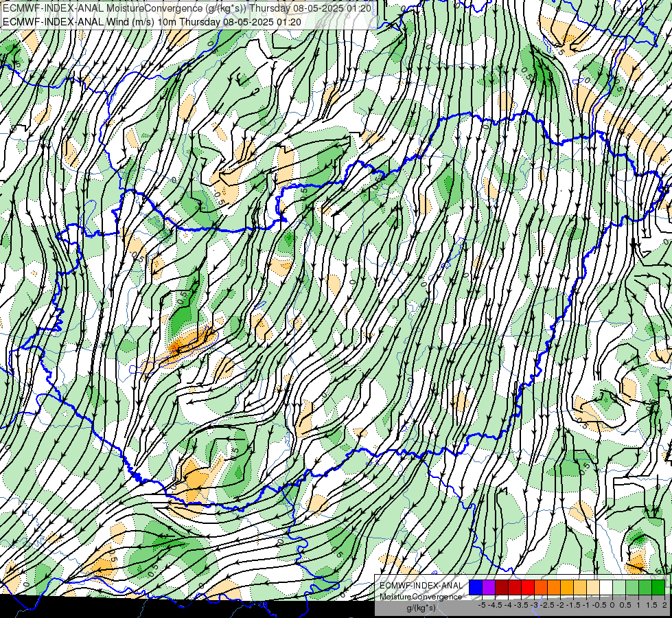672x618 pixels.
Task: Click the Wind (m/s) 10m title line
Action: pos(152,22)
